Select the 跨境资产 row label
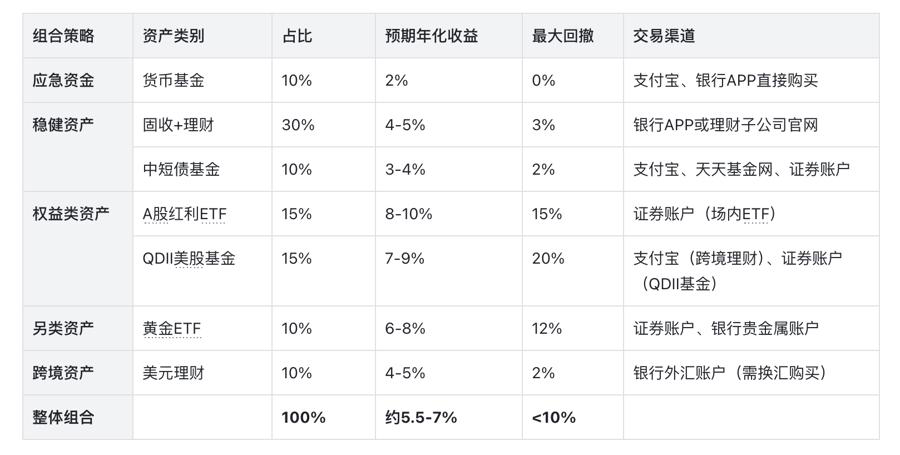Image resolution: width=900 pixels, height=455 pixels. coord(63,373)
